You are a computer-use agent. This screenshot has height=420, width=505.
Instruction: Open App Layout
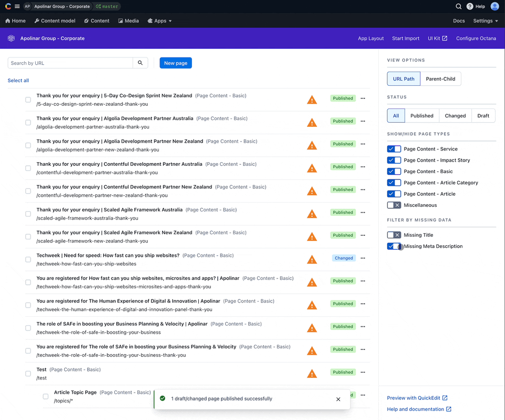(371, 38)
